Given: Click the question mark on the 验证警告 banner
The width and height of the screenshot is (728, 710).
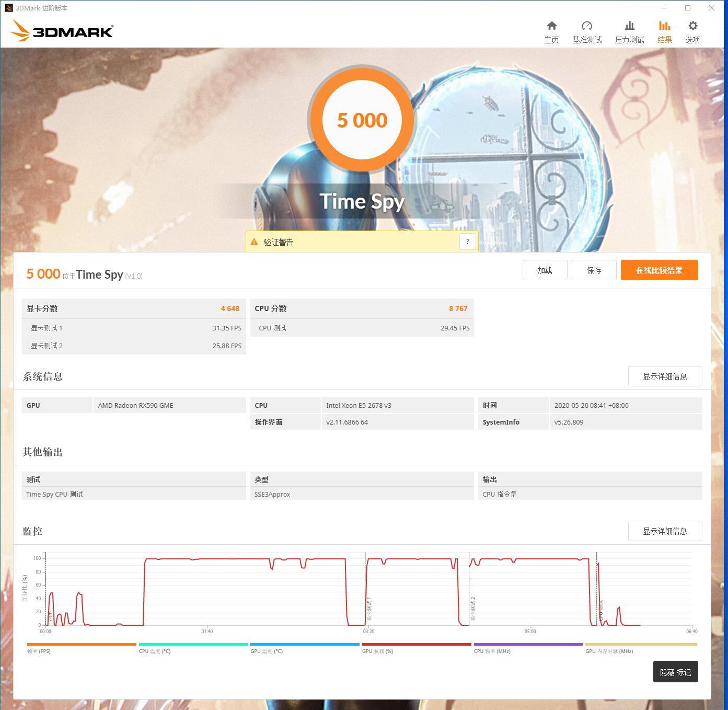Looking at the screenshot, I should pyautogui.click(x=468, y=242).
